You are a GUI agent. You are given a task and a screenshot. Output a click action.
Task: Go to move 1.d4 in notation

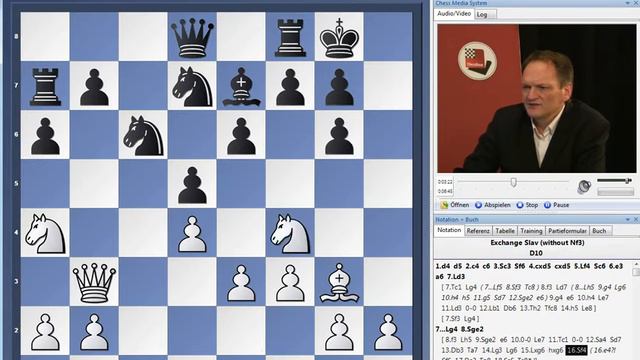[443, 266]
